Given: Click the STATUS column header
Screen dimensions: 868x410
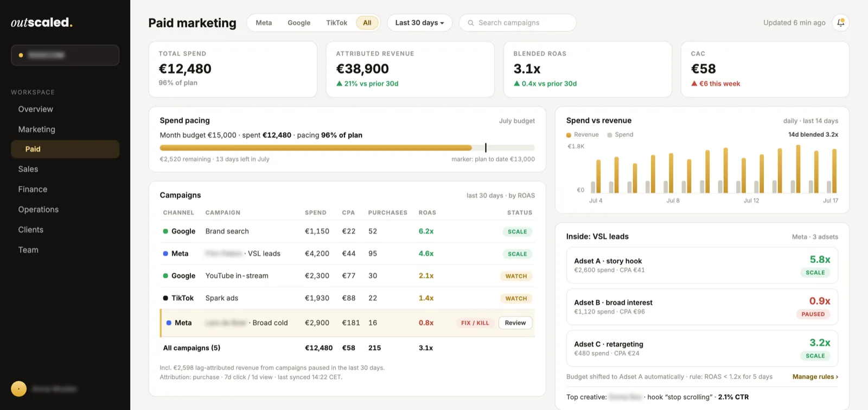Looking at the screenshot, I should coord(520,213).
